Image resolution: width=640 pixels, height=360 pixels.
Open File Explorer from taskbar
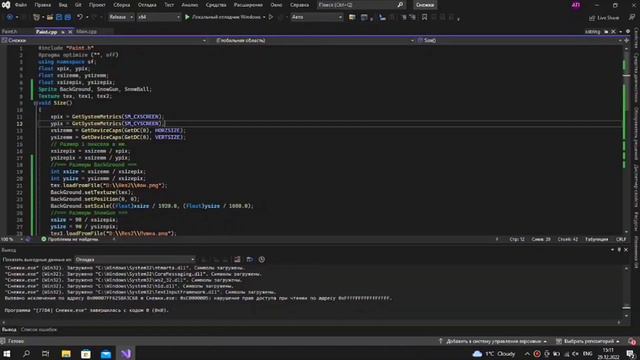point(66,353)
